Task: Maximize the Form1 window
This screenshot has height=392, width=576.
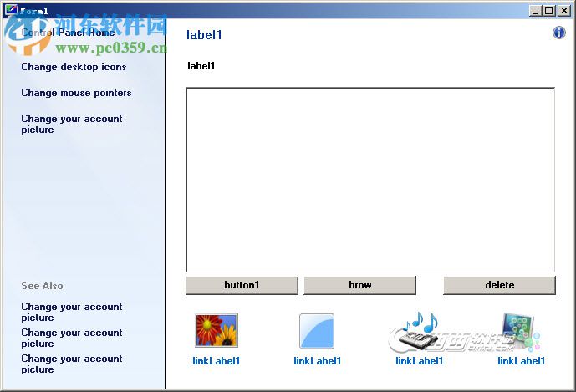Action: pyautogui.click(x=548, y=11)
